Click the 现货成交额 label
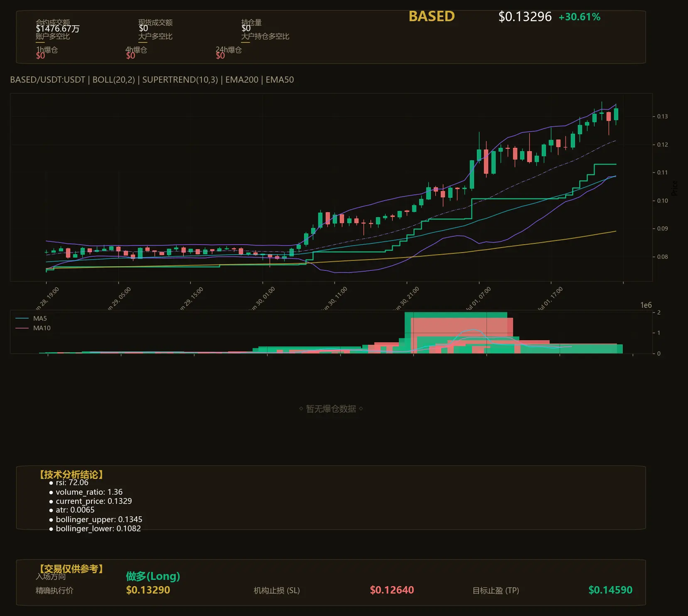The height and width of the screenshot is (616, 688). [155, 22]
